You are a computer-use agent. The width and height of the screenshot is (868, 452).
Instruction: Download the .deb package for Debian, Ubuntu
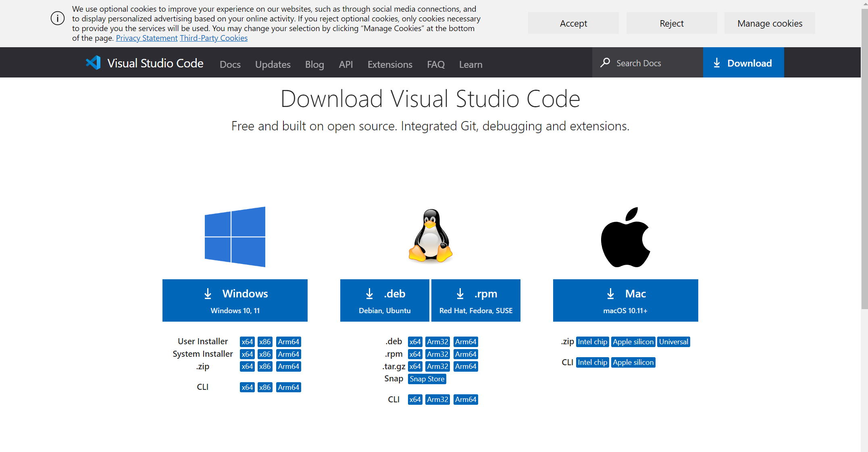click(385, 300)
